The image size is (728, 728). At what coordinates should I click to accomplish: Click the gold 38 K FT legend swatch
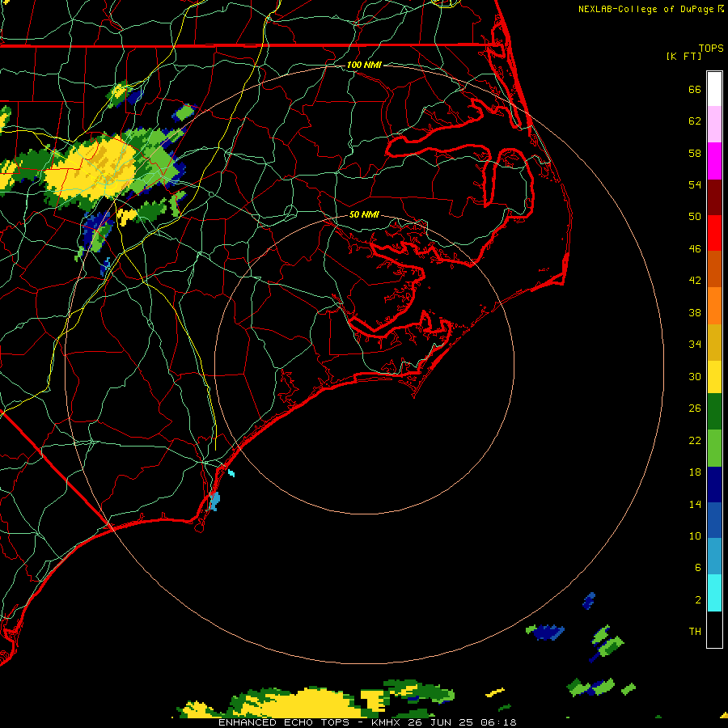point(714,342)
